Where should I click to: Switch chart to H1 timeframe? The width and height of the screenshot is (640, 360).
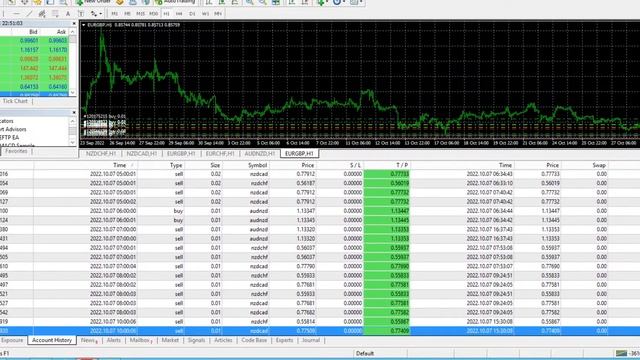click(166, 14)
